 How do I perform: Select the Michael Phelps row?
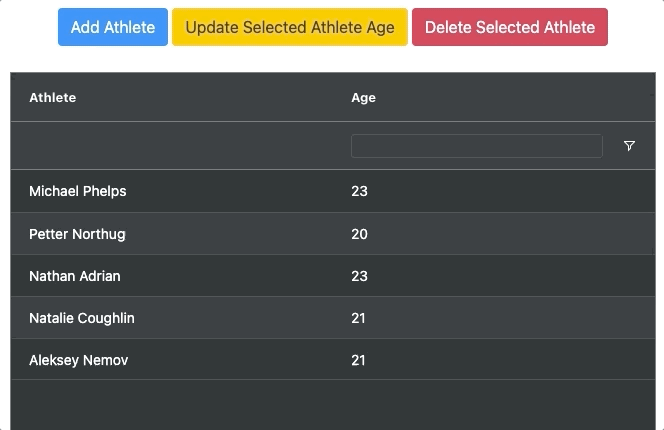(x=78, y=191)
